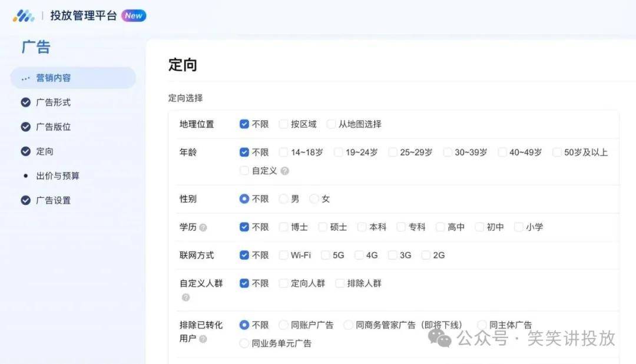Click the help icon beside 排除已转化用户
This screenshot has width=636, height=364.
pos(203,339)
